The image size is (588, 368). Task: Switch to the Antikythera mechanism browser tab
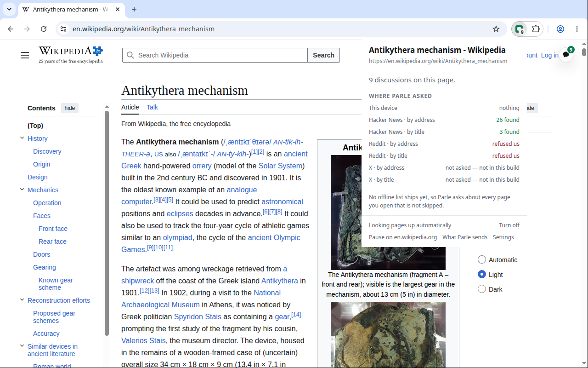click(71, 9)
